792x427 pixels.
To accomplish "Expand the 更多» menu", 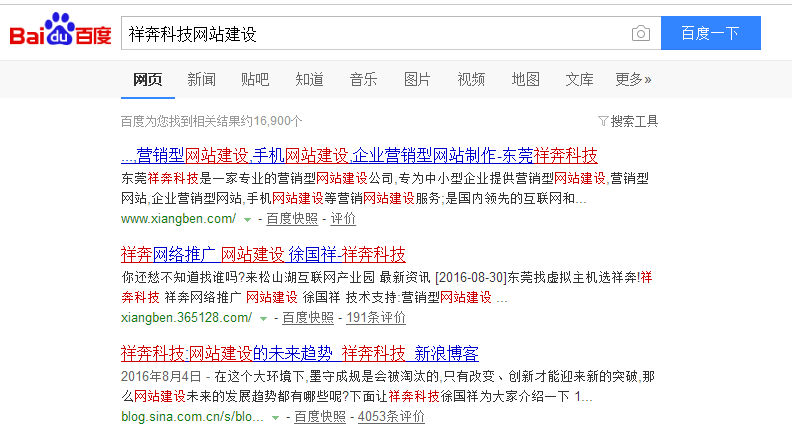I will tap(633, 79).
